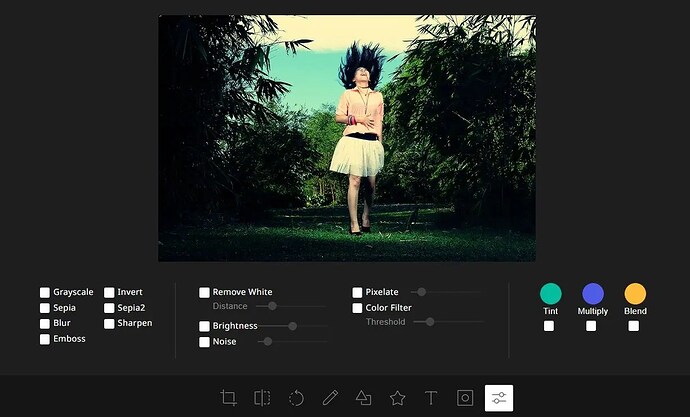Viewport: 690px width, 417px height.
Task: Click the Tint label text
Action: tap(551, 311)
